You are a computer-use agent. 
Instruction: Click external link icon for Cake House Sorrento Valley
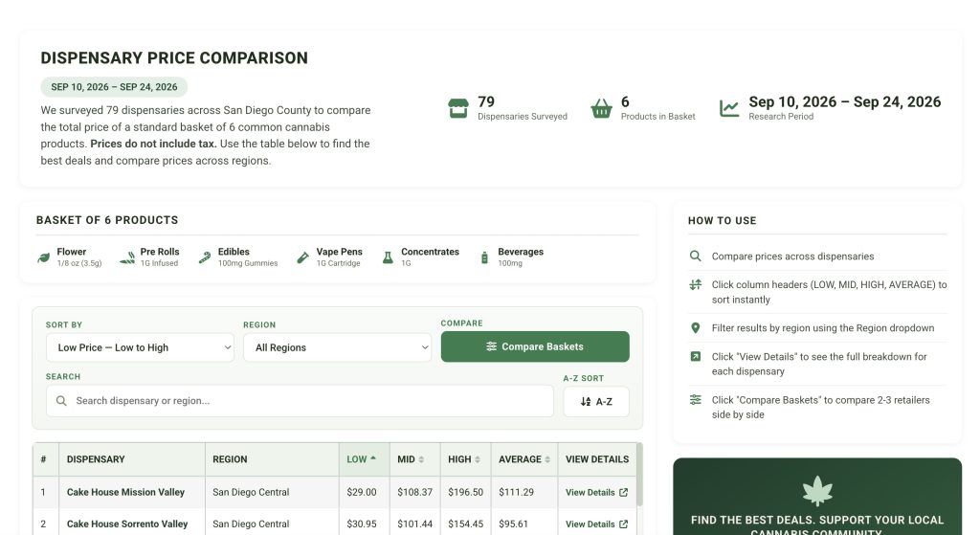tap(623, 524)
